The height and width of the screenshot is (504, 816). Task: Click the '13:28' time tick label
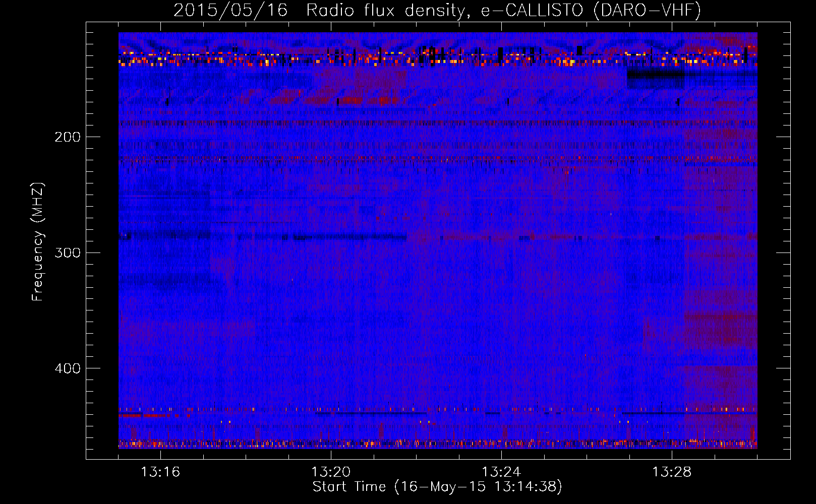(x=672, y=472)
